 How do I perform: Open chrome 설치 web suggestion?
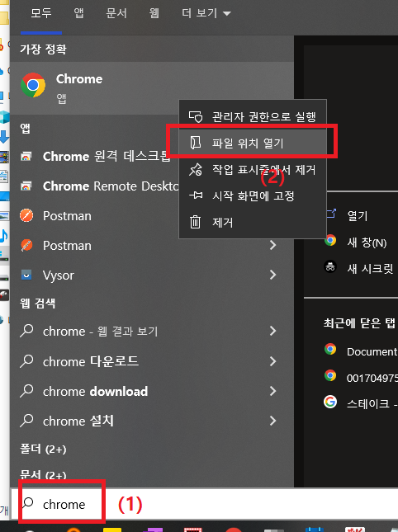[151, 421]
